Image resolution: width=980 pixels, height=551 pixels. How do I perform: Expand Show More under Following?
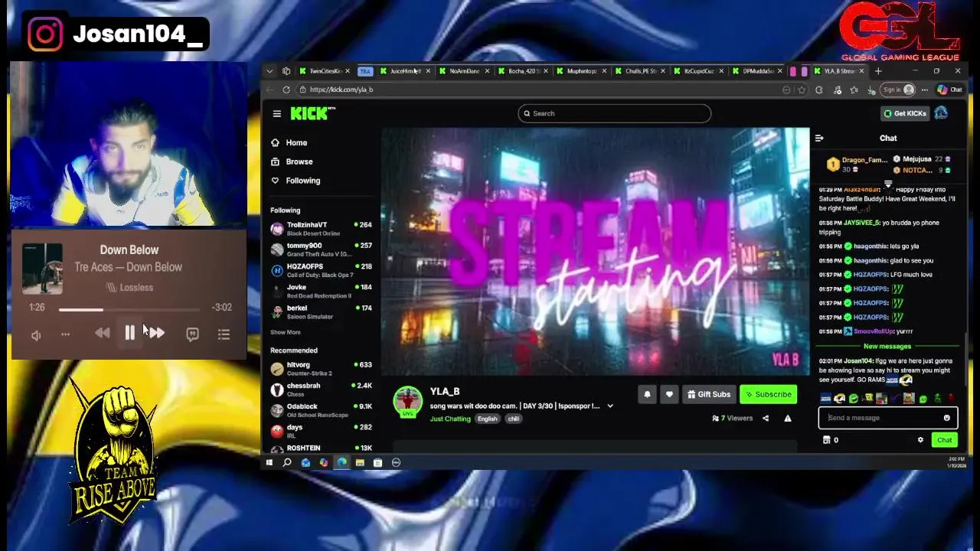pyautogui.click(x=285, y=332)
